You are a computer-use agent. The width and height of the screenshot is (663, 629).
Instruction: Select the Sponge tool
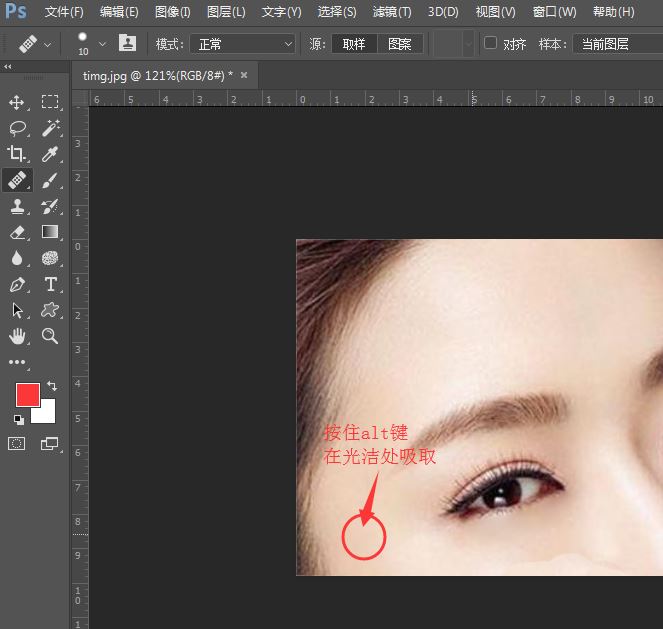[50, 258]
